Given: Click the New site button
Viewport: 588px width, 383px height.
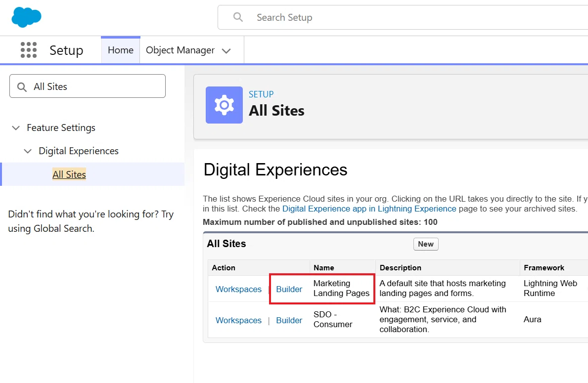Looking at the screenshot, I should pyautogui.click(x=426, y=244).
